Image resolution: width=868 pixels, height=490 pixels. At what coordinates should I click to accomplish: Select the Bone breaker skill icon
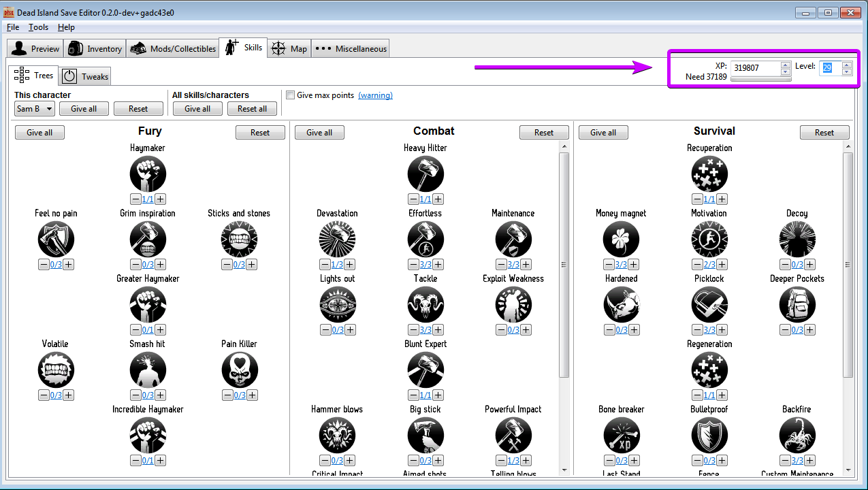click(621, 435)
